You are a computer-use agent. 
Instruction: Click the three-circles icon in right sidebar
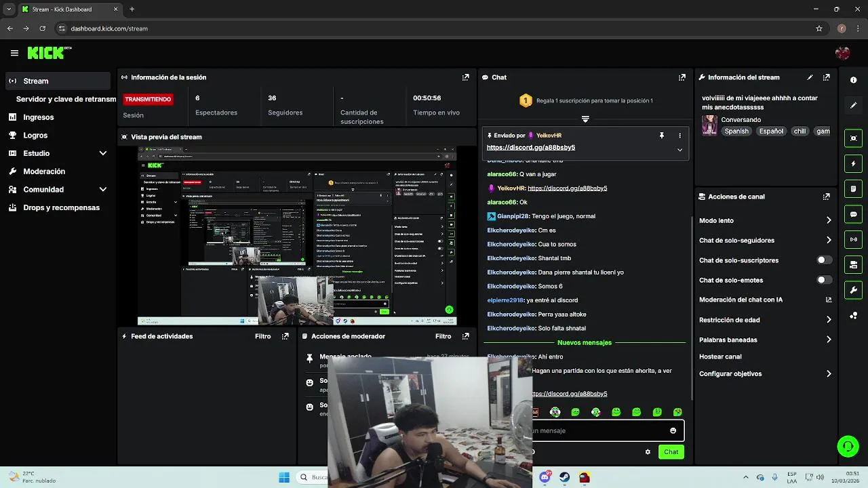click(x=853, y=316)
